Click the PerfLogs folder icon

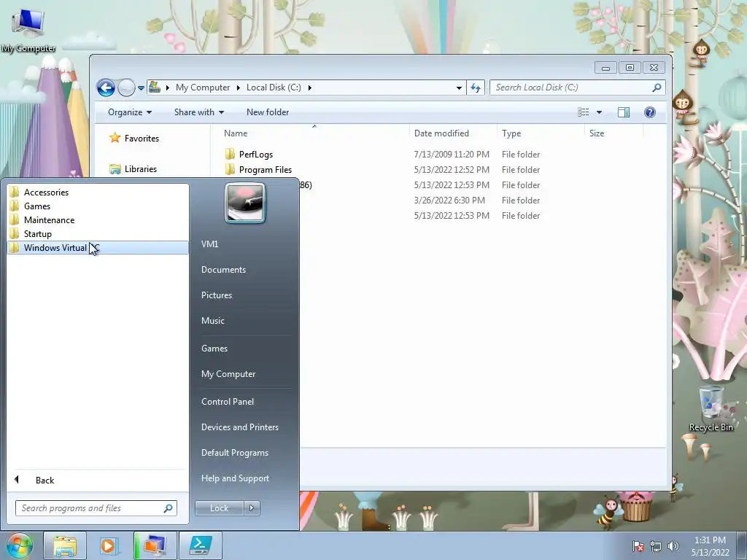(230, 154)
